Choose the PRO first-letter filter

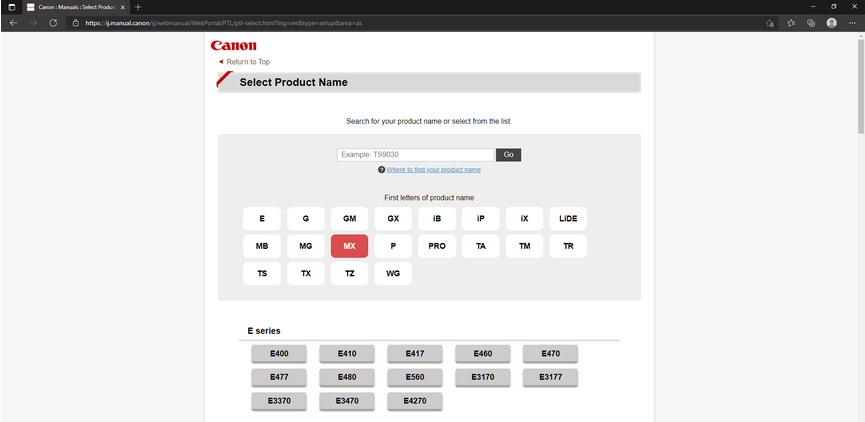pyautogui.click(x=437, y=246)
